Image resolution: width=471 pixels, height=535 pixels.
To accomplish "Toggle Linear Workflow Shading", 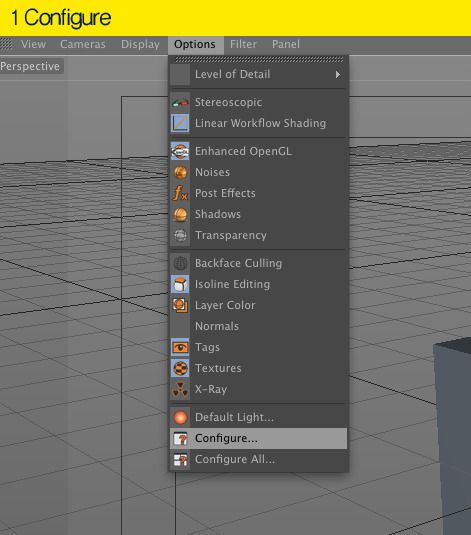I will point(258,123).
